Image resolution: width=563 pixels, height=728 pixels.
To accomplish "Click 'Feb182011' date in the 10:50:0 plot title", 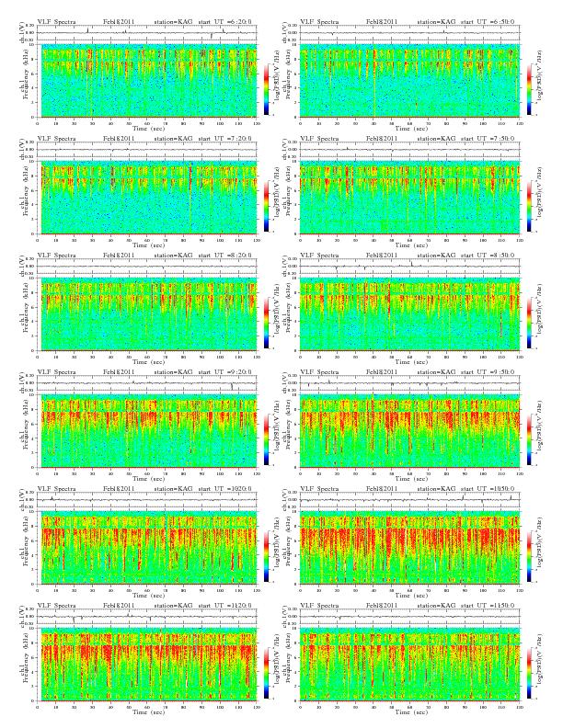I will pos(382,489).
